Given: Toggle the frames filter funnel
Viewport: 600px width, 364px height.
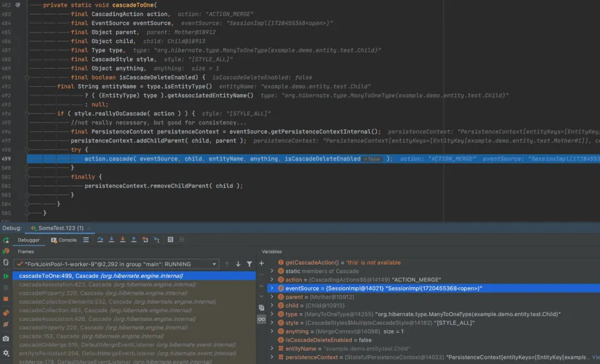Looking at the screenshot, I should (x=249, y=264).
